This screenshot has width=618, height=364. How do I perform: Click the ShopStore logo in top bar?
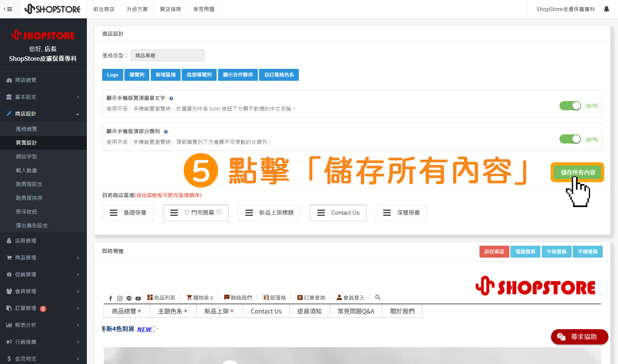[x=52, y=9]
